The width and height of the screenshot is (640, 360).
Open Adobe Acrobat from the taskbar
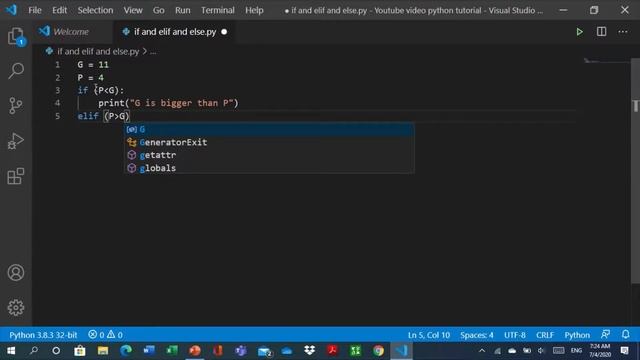pyautogui.click(x=332, y=351)
